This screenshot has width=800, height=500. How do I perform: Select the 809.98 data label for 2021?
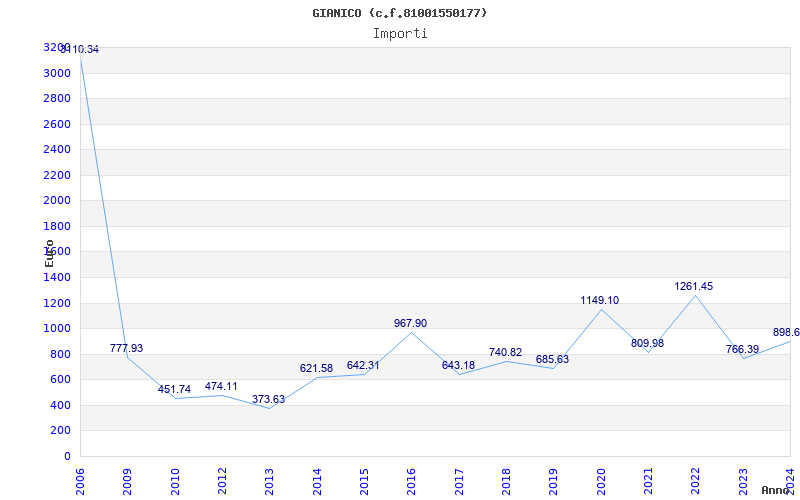pos(647,343)
